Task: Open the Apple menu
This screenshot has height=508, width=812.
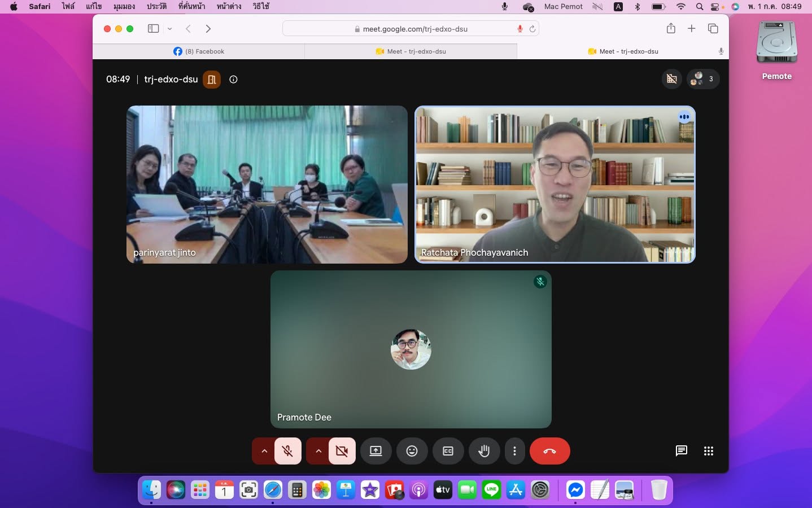Action: point(14,6)
